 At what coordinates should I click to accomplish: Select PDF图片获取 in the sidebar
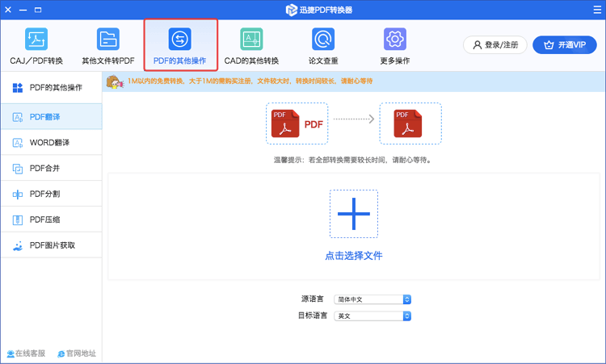click(x=52, y=245)
